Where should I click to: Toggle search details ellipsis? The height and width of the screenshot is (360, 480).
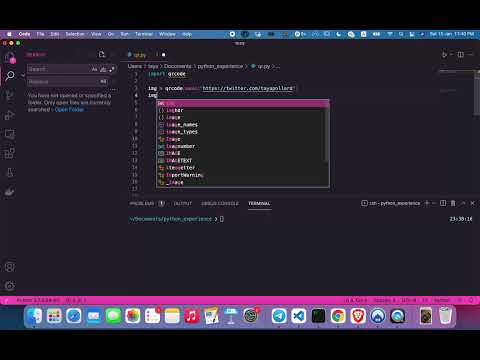113,89
